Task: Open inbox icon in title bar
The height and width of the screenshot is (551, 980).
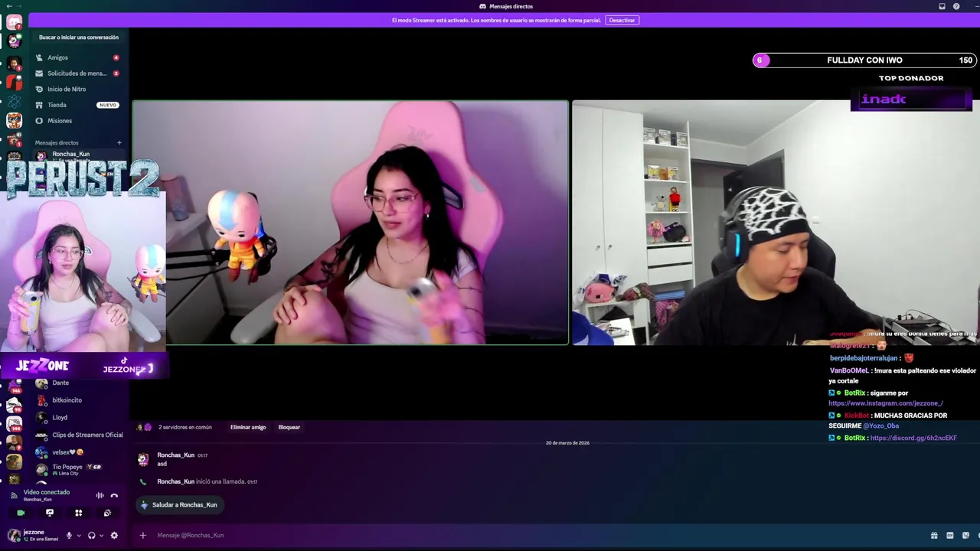Action: pos(942,6)
